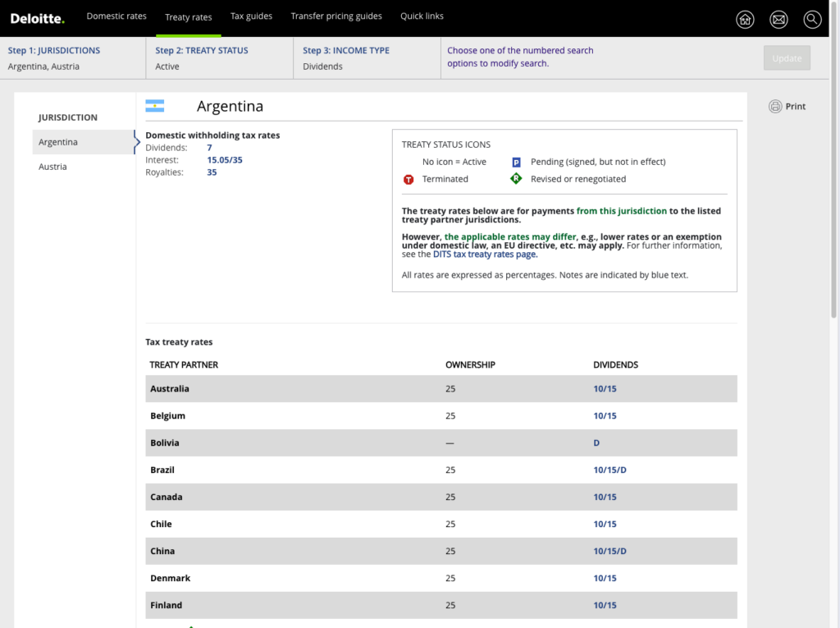
Task: Click domestic Royalties rate 35
Action: 212,172
